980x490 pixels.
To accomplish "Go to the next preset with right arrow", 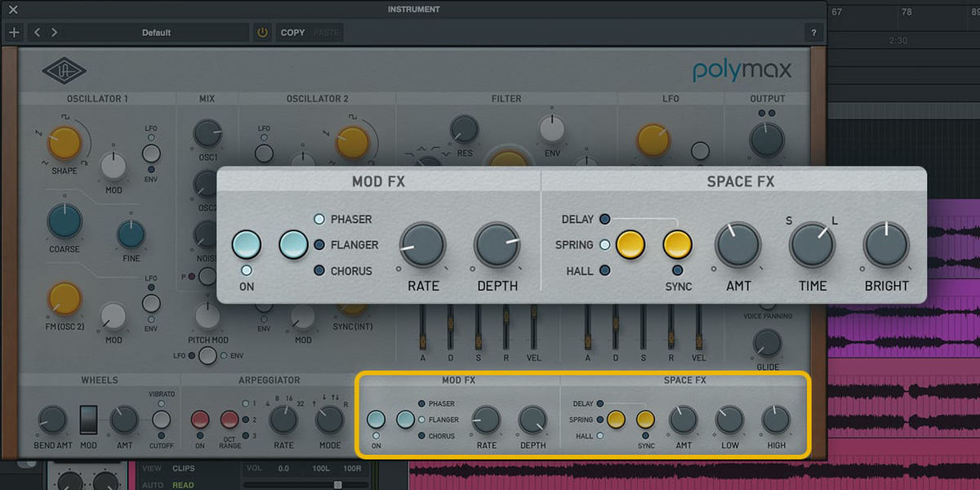I will click(x=54, y=33).
